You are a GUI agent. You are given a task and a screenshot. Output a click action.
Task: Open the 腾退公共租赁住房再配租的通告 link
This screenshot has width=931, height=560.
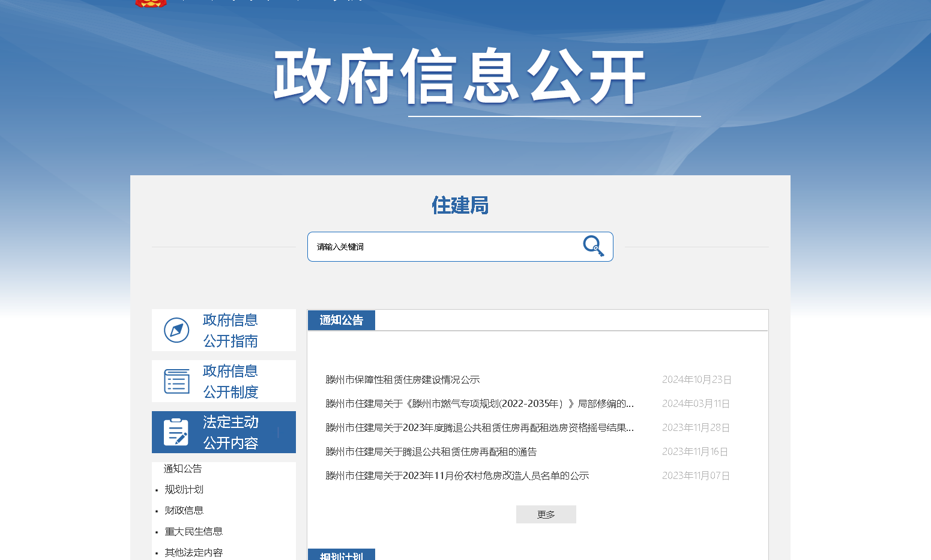click(430, 452)
